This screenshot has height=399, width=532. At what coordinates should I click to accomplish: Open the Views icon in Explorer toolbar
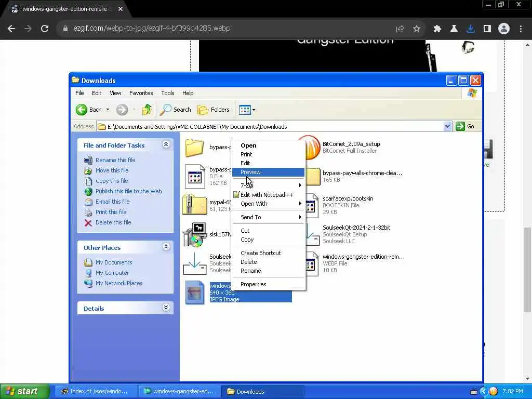[245, 110]
